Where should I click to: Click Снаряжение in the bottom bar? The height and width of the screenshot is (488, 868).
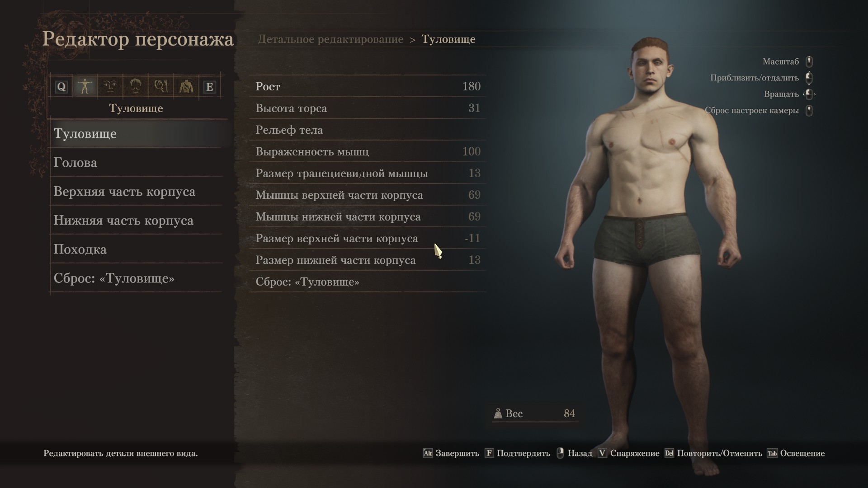(635, 453)
